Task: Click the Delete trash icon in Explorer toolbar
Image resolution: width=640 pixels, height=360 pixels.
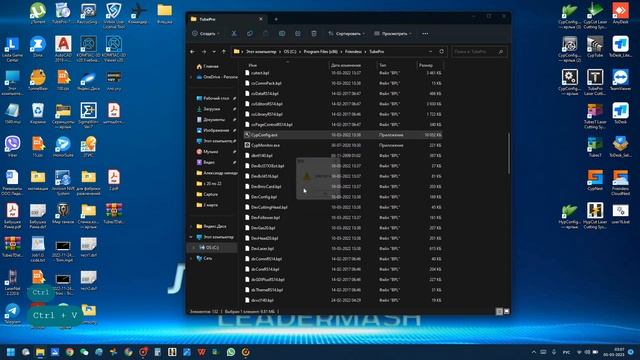Action: pos(313,33)
